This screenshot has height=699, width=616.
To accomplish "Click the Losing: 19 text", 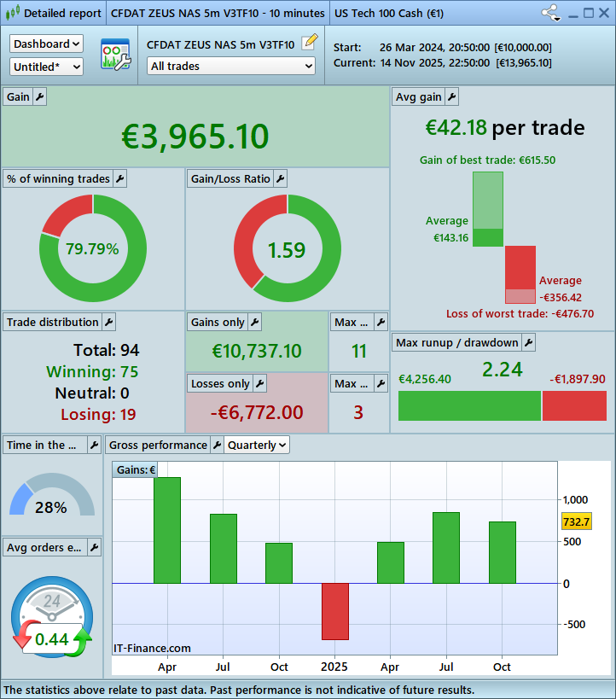I will click(98, 414).
